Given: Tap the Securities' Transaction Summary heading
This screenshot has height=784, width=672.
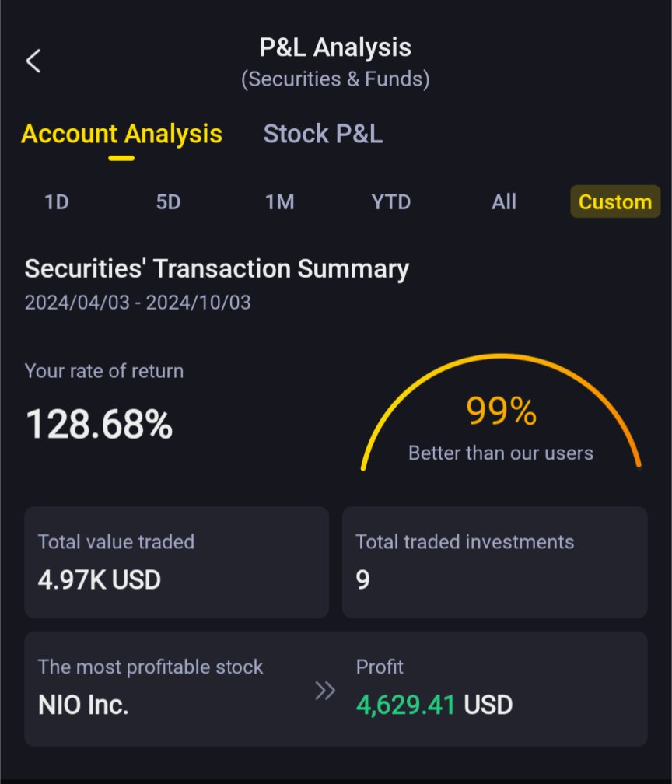Looking at the screenshot, I should [x=217, y=269].
